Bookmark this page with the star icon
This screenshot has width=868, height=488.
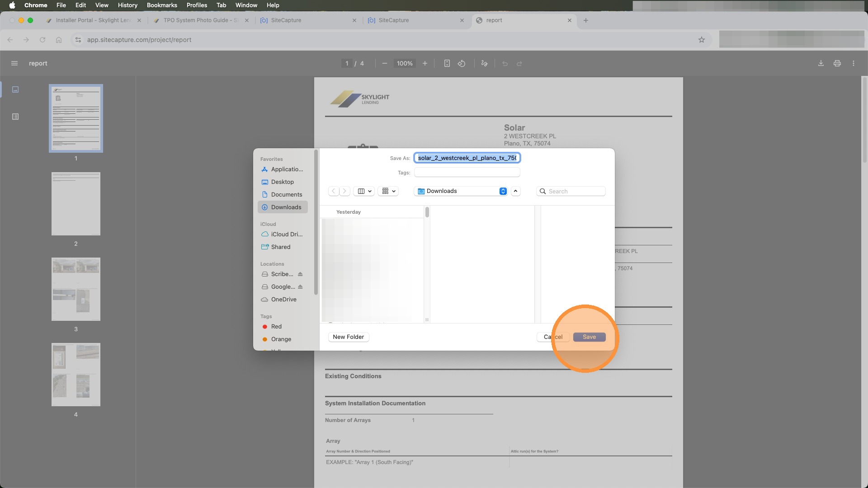tap(702, 40)
